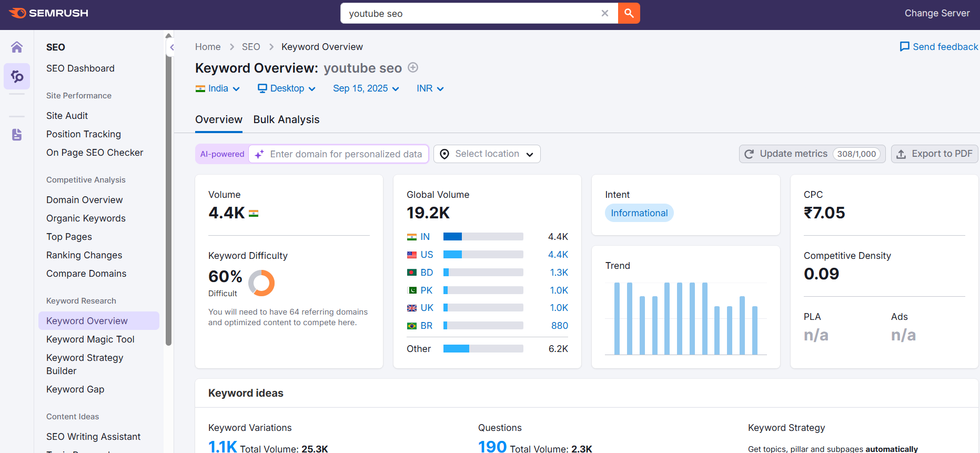Click Send feedback link
The width and height of the screenshot is (980, 453).
pyautogui.click(x=939, y=47)
